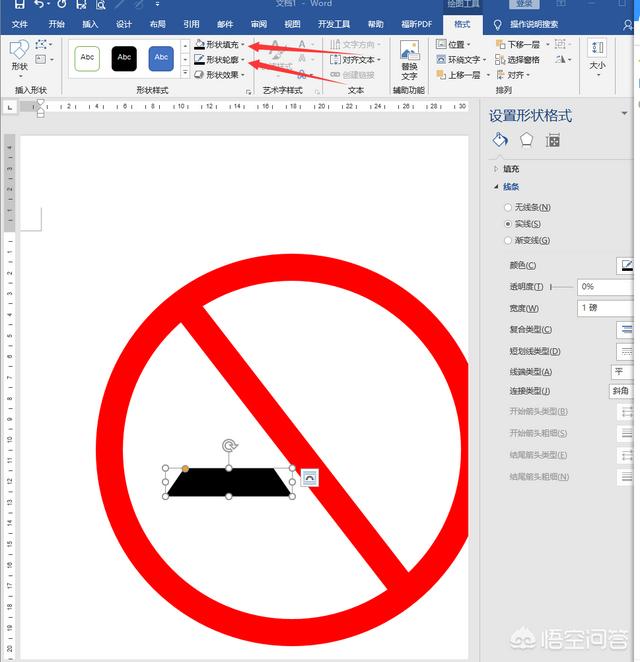640x662 pixels.
Task: Click the 对齐文本 align text icon
Action: 335,60
